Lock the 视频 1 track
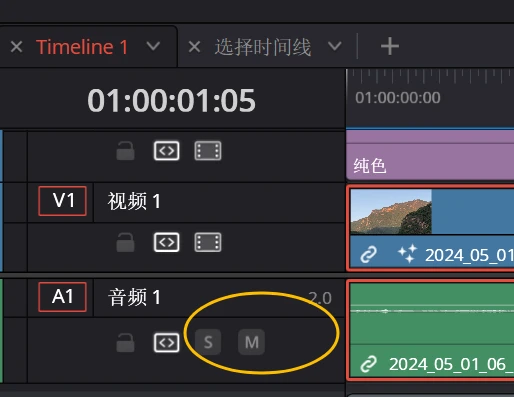 125,242
